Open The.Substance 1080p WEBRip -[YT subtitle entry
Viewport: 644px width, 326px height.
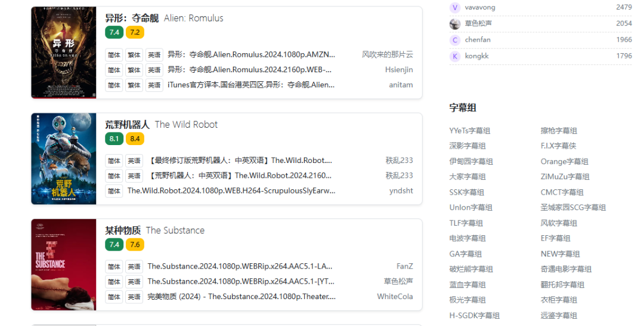point(241,282)
